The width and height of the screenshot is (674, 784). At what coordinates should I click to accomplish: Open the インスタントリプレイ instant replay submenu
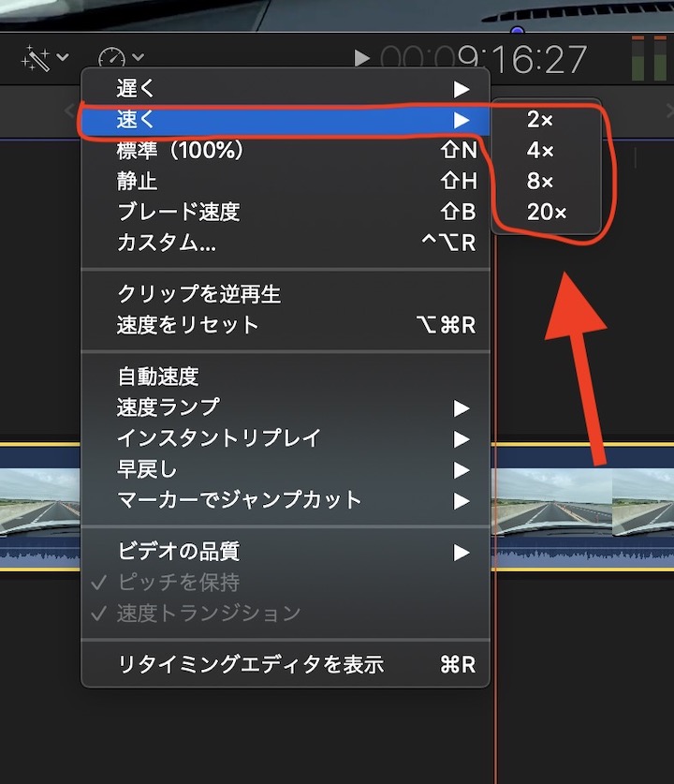pyautogui.click(x=286, y=438)
